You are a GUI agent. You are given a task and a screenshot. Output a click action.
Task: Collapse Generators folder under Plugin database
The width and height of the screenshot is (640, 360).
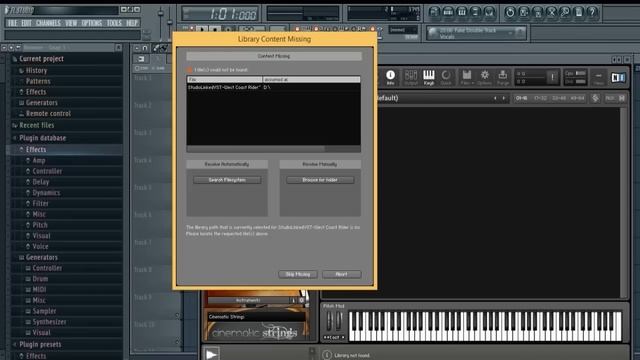42,258
